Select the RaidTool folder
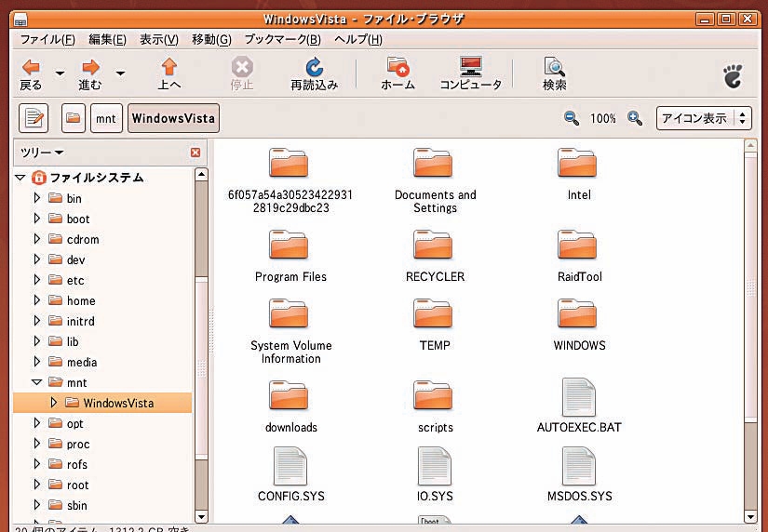Image resolution: width=768 pixels, height=532 pixels. pos(578,256)
